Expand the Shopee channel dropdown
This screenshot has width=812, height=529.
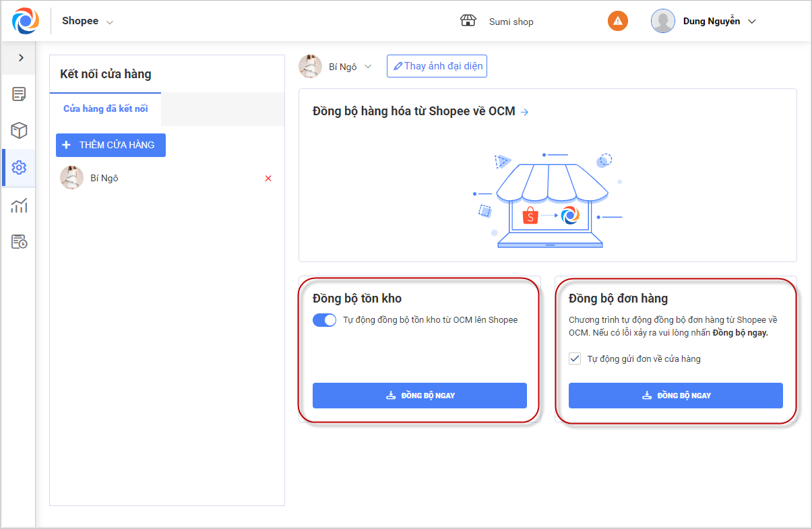pyautogui.click(x=109, y=22)
